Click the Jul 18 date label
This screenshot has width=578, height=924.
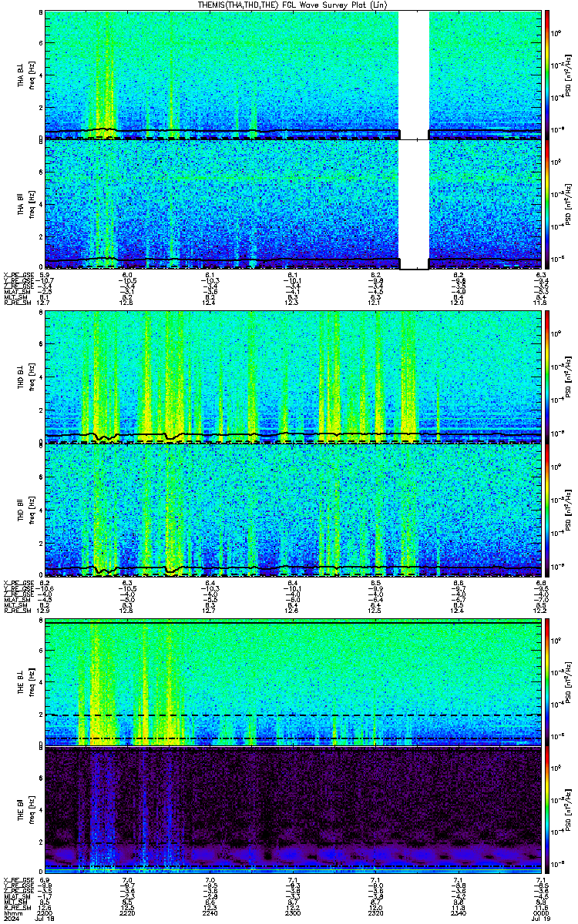click(x=45, y=918)
